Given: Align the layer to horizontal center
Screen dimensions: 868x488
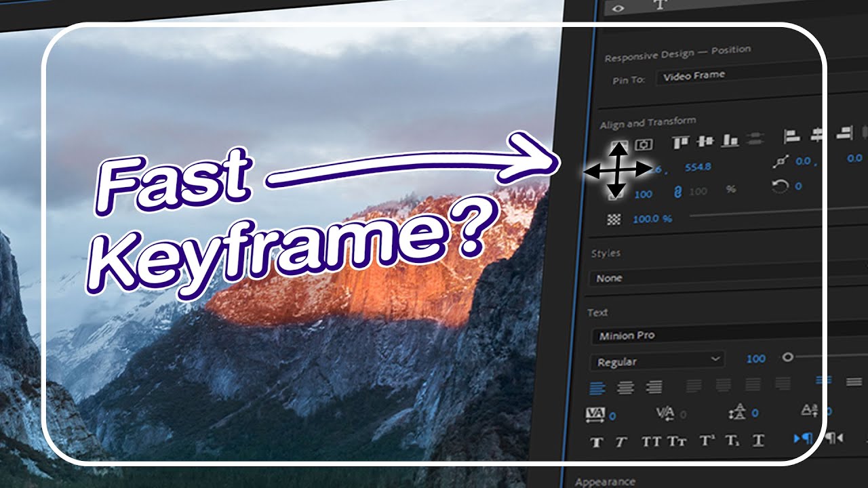Looking at the screenshot, I should 817,134.
